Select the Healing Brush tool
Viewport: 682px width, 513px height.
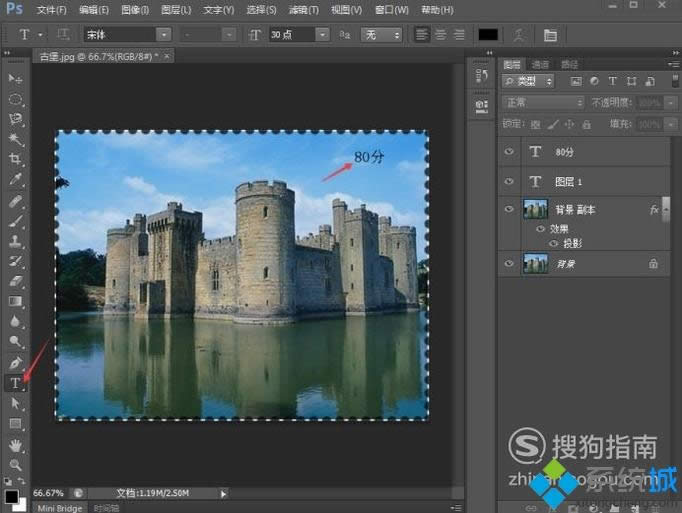click(x=15, y=201)
